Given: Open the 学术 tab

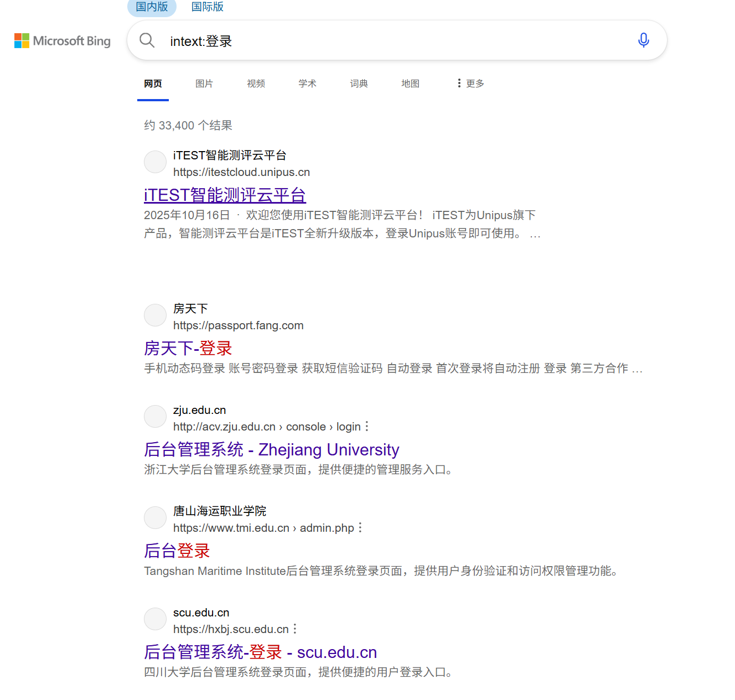Looking at the screenshot, I should [307, 83].
